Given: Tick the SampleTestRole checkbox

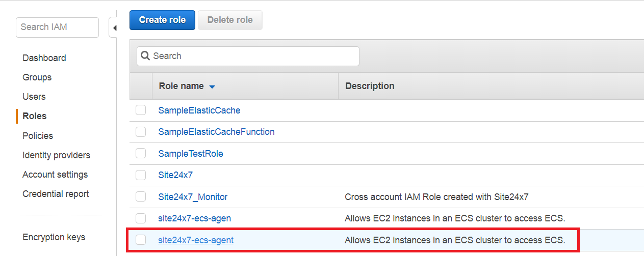Looking at the screenshot, I should tap(141, 153).
